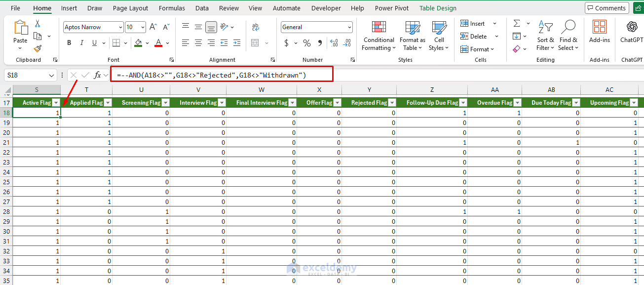This screenshot has height=285, width=644.
Task: Click the AutoSum sigma icon
Action: [516, 24]
